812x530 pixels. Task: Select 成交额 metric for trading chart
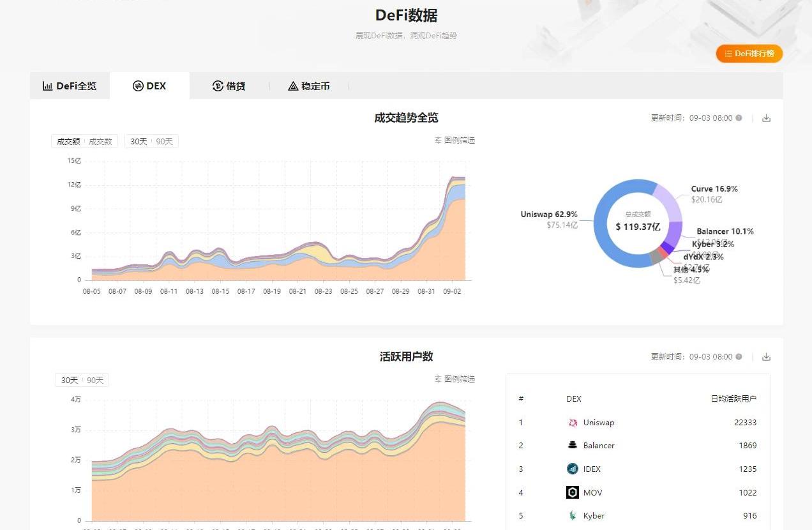click(68, 141)
